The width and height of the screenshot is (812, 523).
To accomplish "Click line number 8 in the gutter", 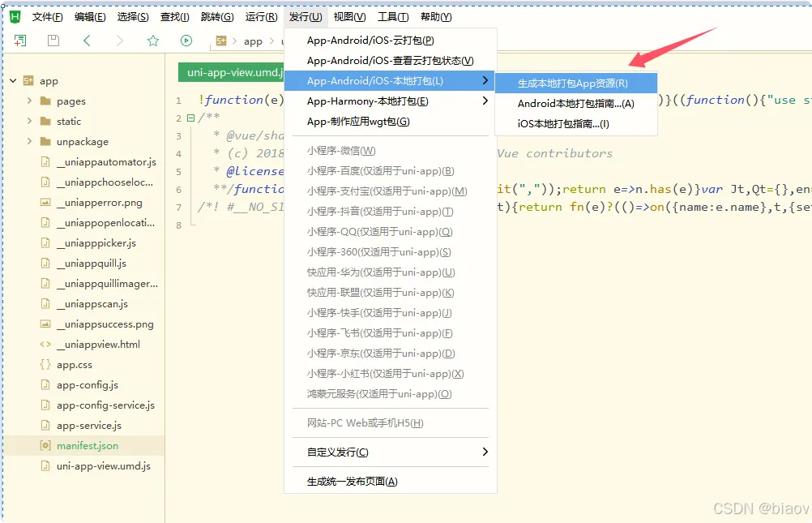I will point(178,225).
